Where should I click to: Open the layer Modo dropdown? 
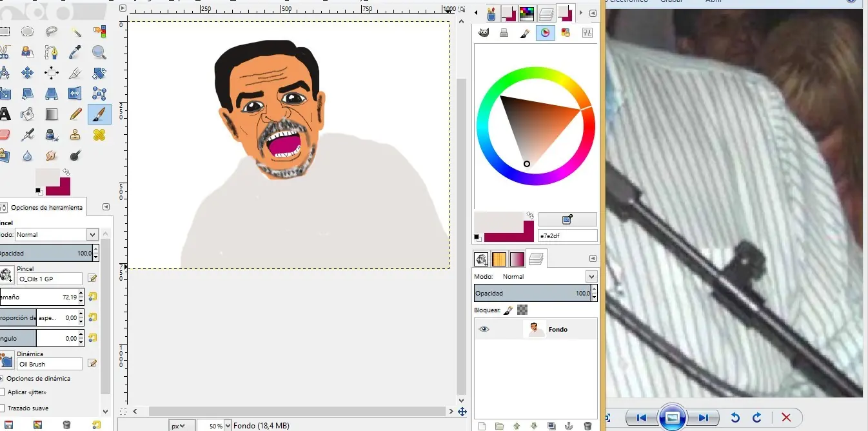tap(591, 276)
